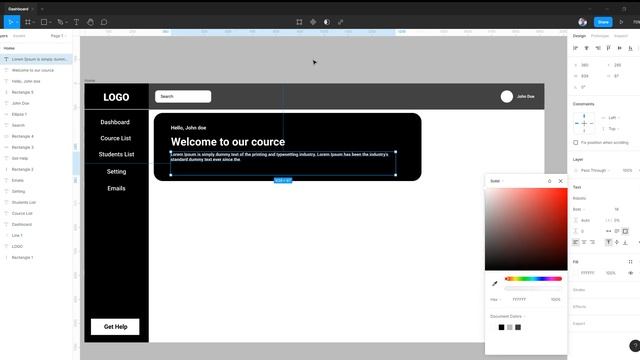Click the align vertical centers icon

620,48
